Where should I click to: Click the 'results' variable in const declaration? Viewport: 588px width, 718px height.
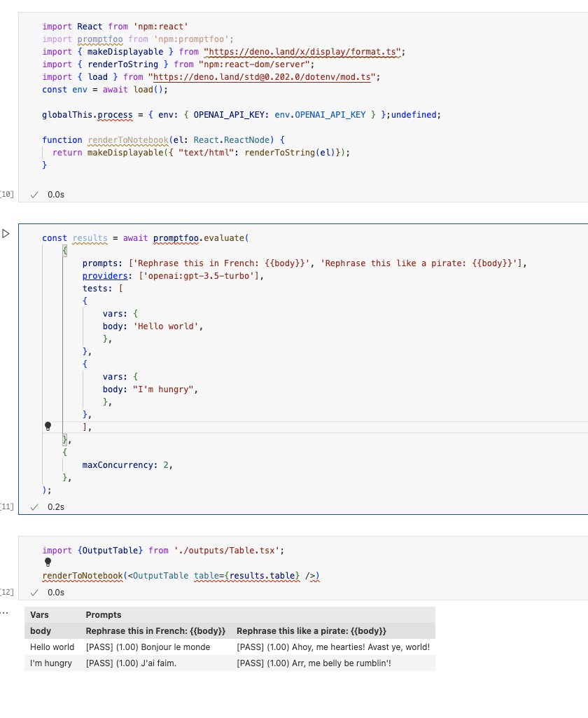coord(90,238)
